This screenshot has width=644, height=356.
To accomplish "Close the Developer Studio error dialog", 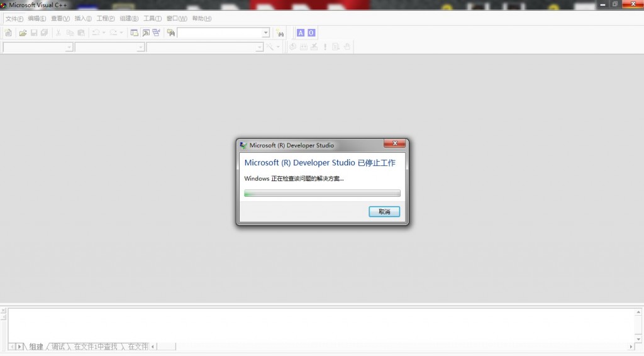I will pyautogui.click(x=395, y=143).
